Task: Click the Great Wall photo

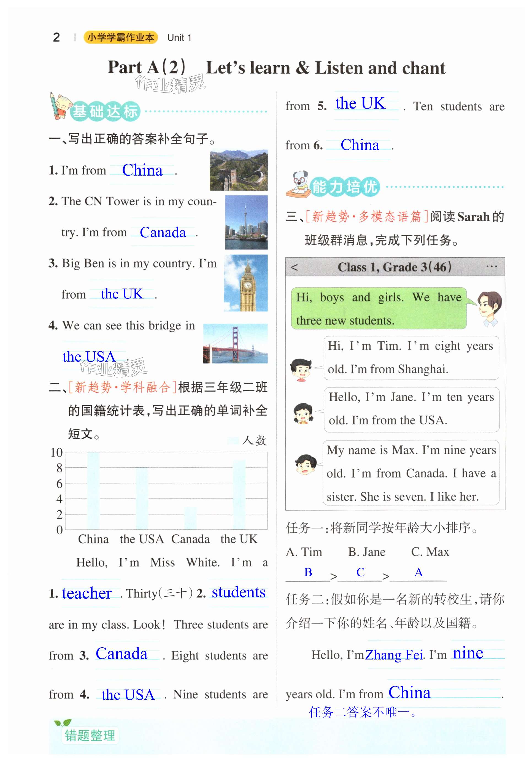Action: [x=239, y=170]
